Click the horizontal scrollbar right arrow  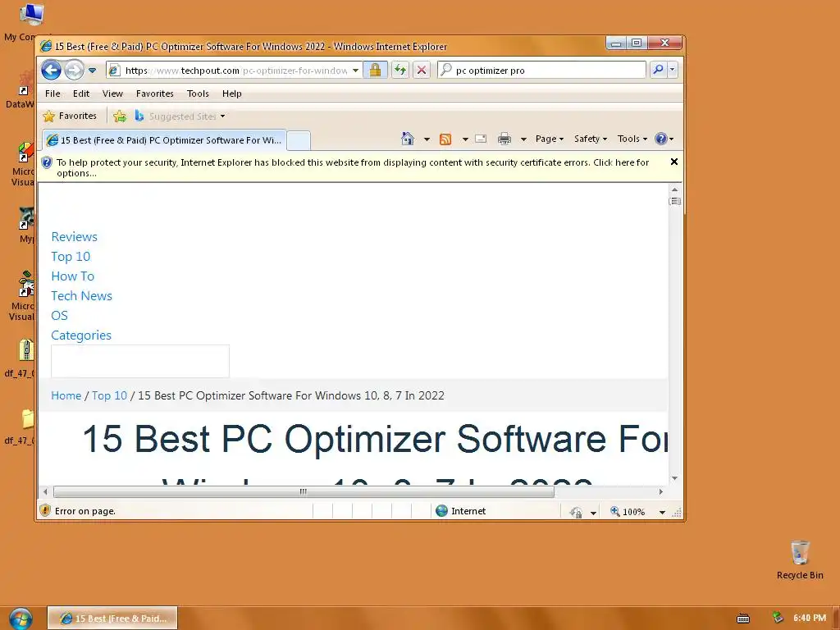pos(660,491)
